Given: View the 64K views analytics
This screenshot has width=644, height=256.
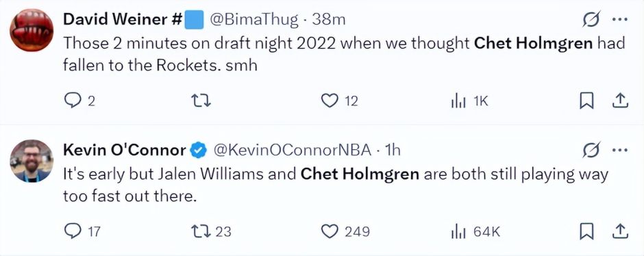Looking at the screenshot, I should click(x=475, y=232).
